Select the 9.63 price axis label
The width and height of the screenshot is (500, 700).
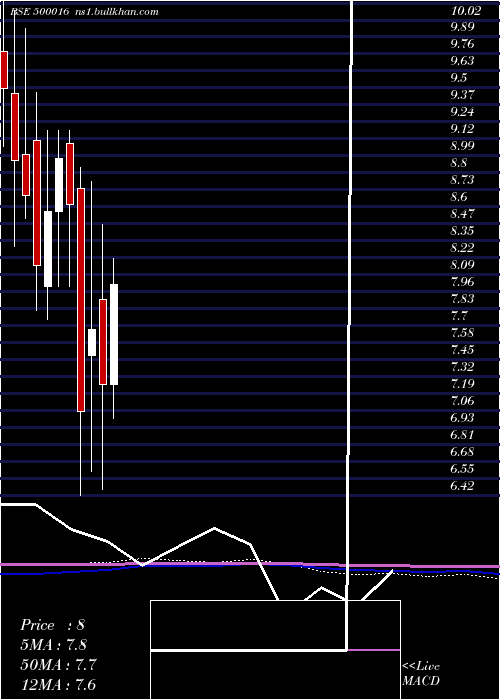click(462, 61)
